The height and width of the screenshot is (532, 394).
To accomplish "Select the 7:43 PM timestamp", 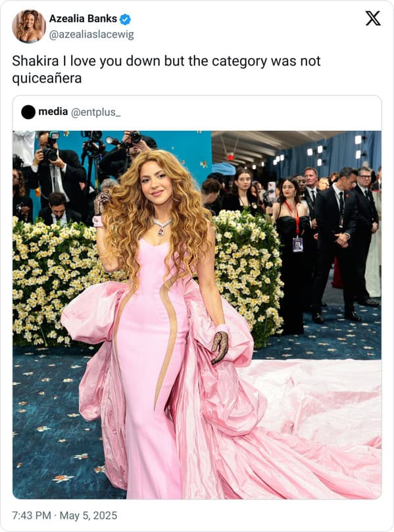I will click(x=32, y=516).
